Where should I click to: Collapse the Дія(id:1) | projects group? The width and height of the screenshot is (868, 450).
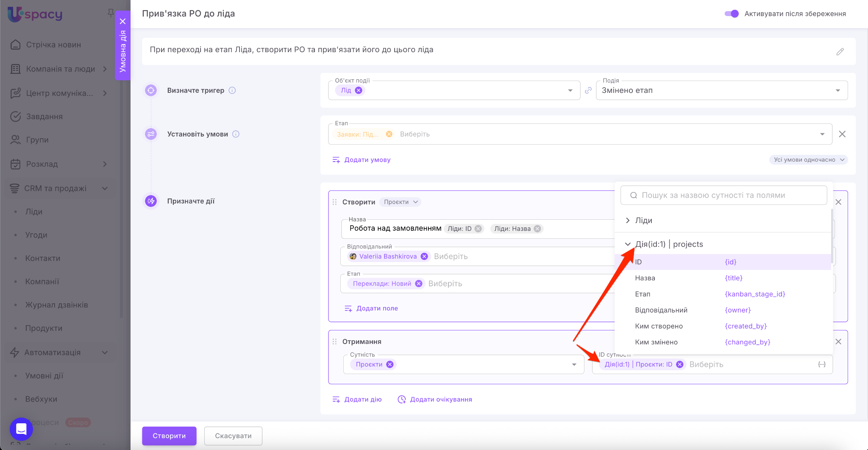coord(628,244)
